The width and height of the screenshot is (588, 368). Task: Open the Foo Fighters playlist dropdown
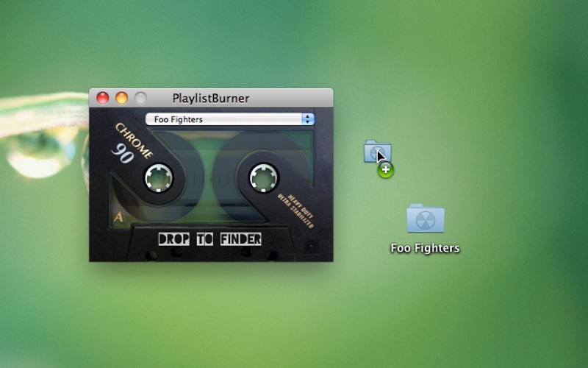click(x=229, y=119)
